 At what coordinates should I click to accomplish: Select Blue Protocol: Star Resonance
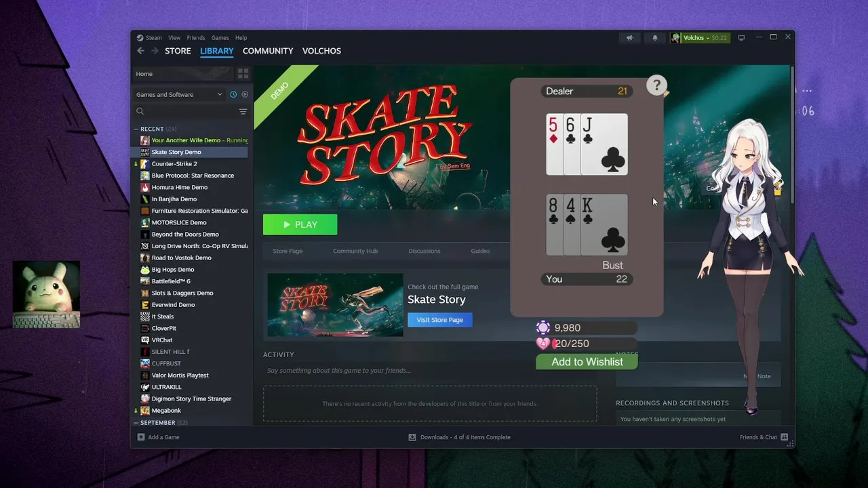point(193,176)
